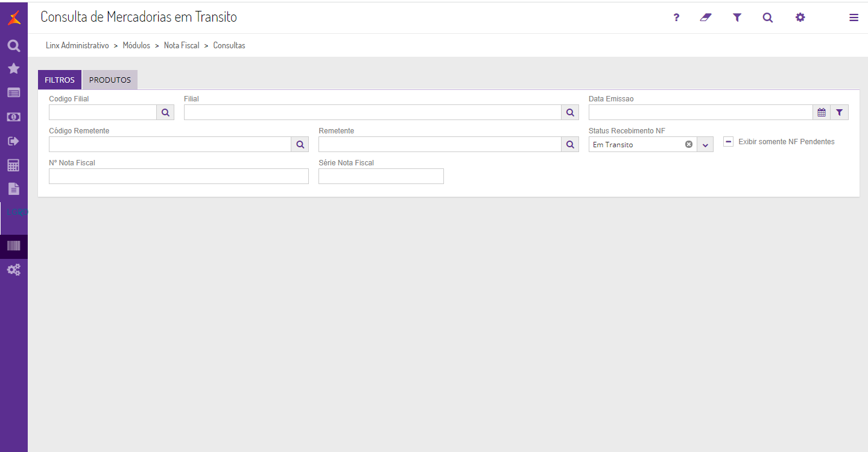Screen dimensions: 868x452
Task: Click the Nº Nota Fiscal input field
Action: point(179,176)
